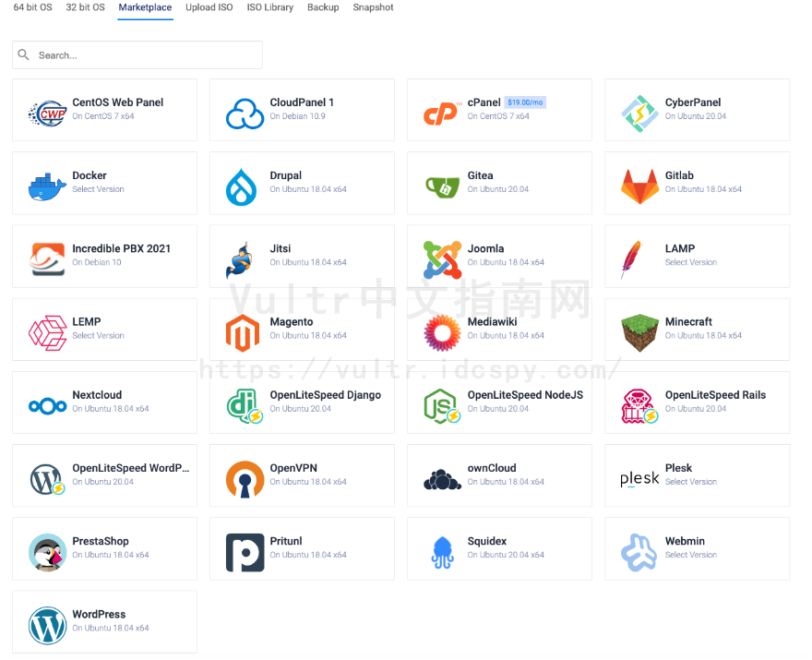Select the OpenLiteSpeed Django icon
Screen dimensions: 812x660
[245, 406]
